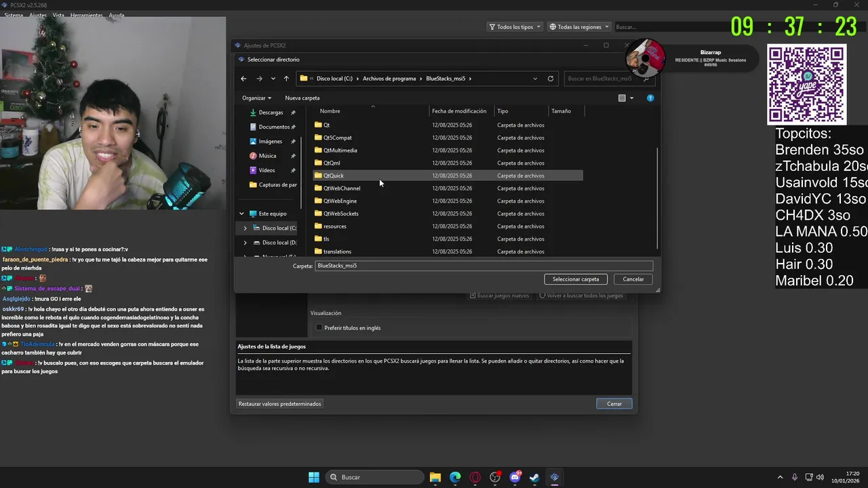Open the Windows Start menu
This screenshot has height=488, width=868.
click(x=314, y=477)
